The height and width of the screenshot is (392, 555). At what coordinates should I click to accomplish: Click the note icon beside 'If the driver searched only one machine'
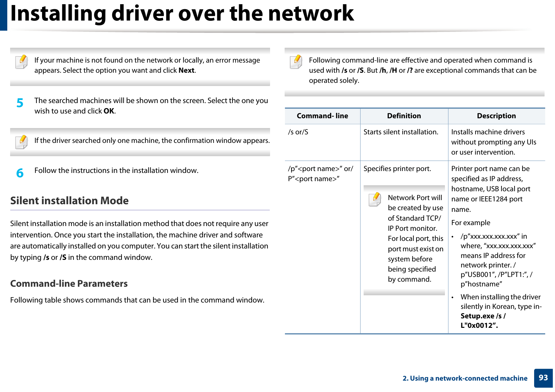22,142
